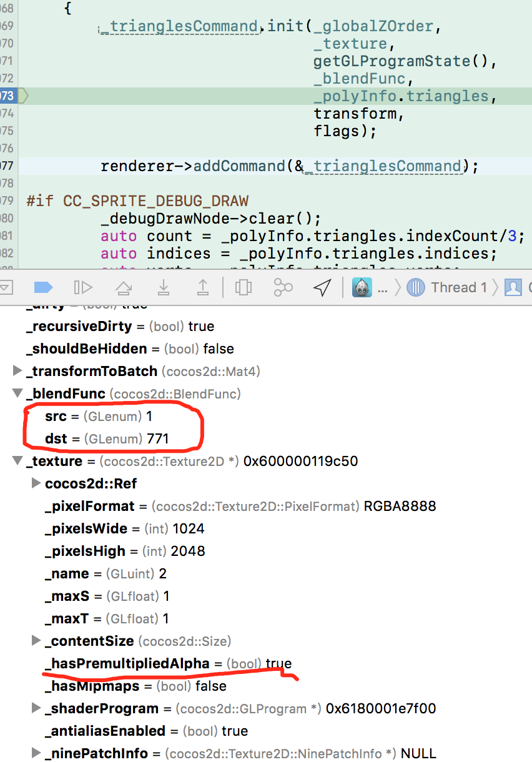Collapse the _texture variable
The height and width of the screenshot is (762, 532).
pyautogui.click(x=17, y=461)
